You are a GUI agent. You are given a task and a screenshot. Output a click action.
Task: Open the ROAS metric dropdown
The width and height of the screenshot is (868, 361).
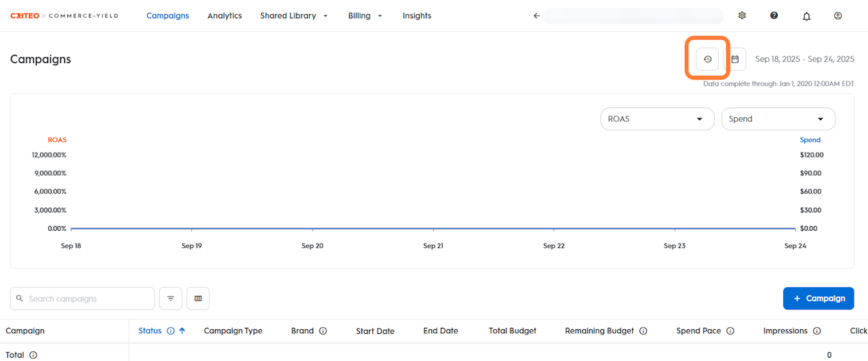(x=657, y=119)
